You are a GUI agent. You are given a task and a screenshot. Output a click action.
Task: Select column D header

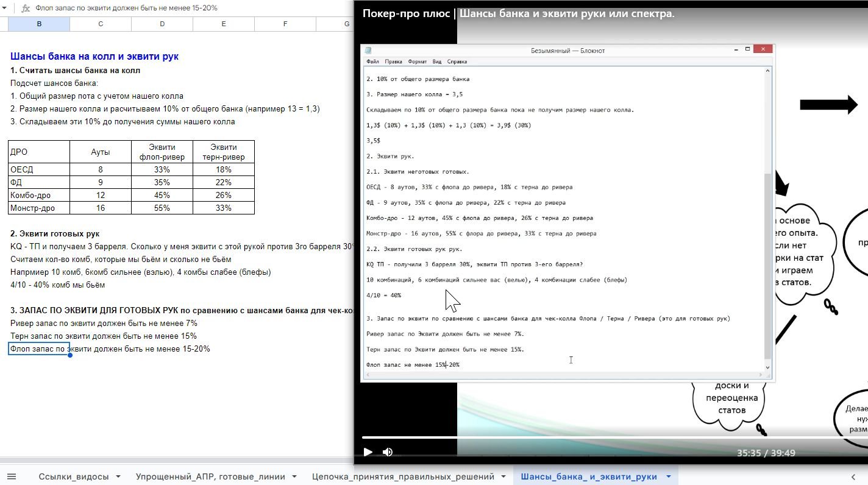point(162,24)
